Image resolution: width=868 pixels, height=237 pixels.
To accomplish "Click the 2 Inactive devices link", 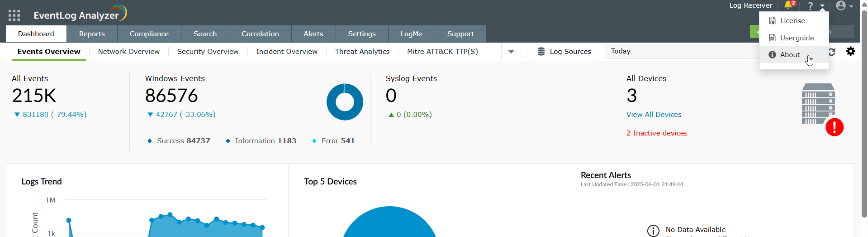I will [657, 133].
